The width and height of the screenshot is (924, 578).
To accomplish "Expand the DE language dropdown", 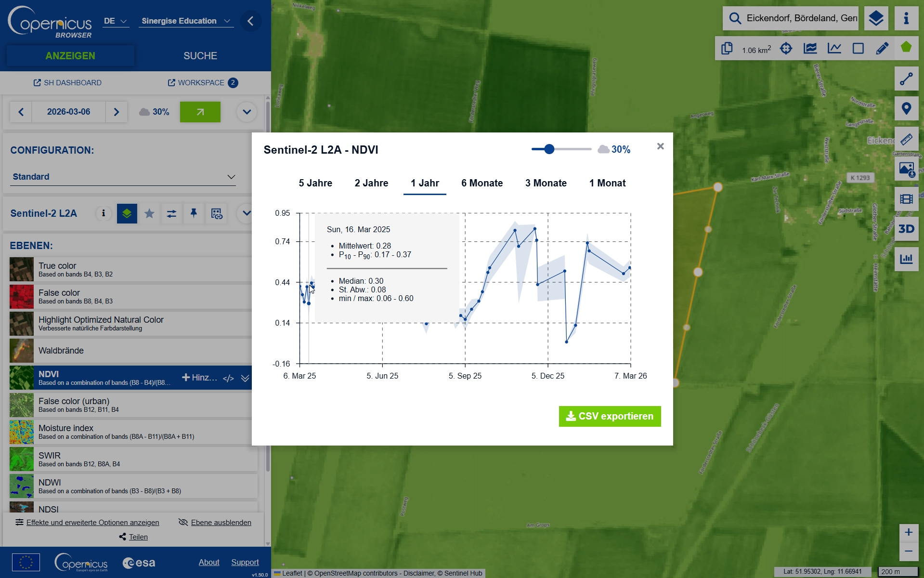I will tap(116, 21).
